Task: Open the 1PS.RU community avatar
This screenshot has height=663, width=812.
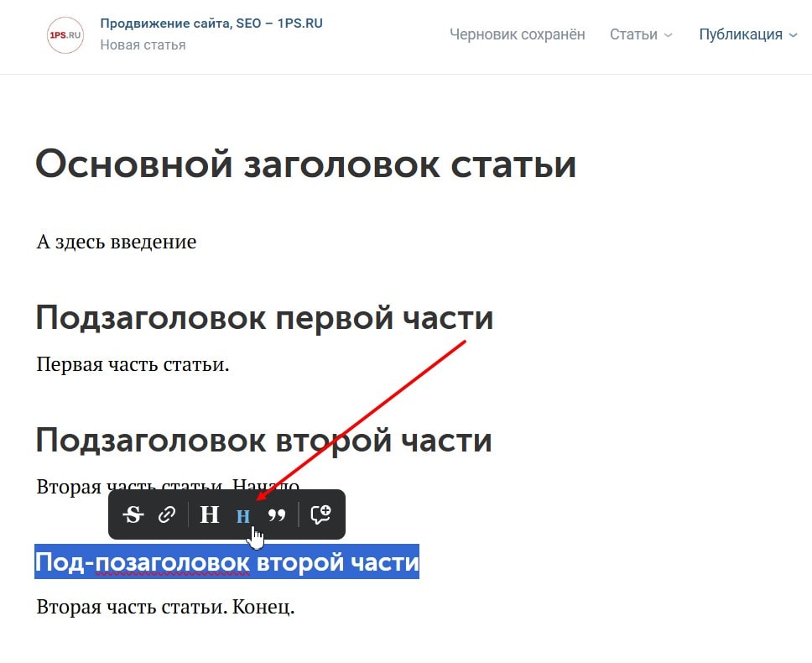Action: (x=65, y=35)
